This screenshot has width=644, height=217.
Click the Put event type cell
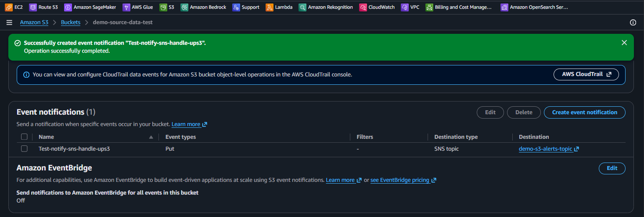[170, 149]
